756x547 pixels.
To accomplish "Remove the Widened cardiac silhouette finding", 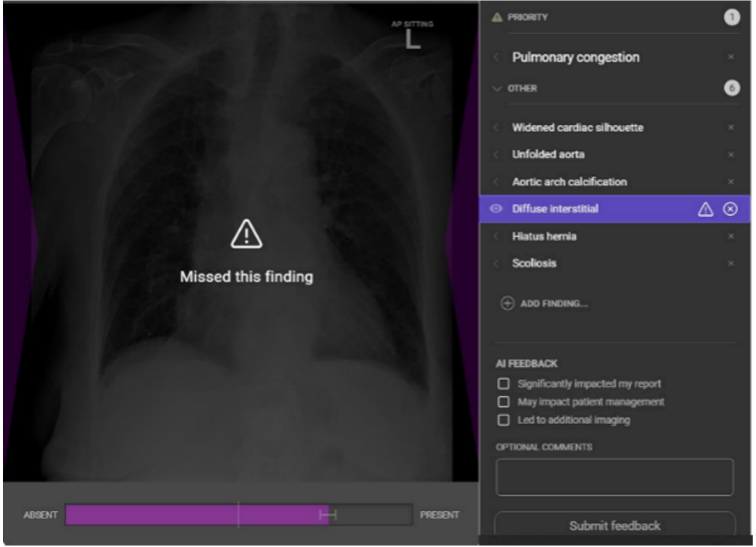I will pyautogui.click(x=730, y=127).
